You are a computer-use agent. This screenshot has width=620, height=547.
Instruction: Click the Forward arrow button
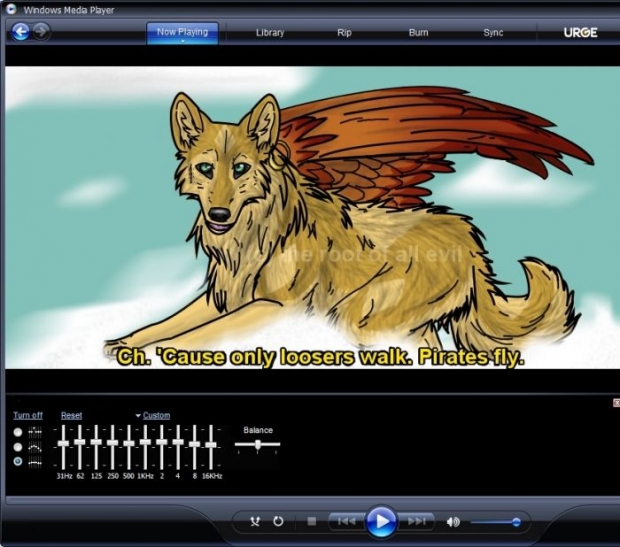[41, 32]
